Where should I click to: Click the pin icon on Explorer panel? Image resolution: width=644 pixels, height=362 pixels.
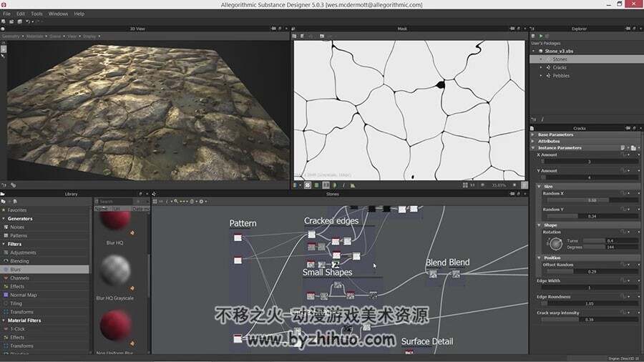627,29
